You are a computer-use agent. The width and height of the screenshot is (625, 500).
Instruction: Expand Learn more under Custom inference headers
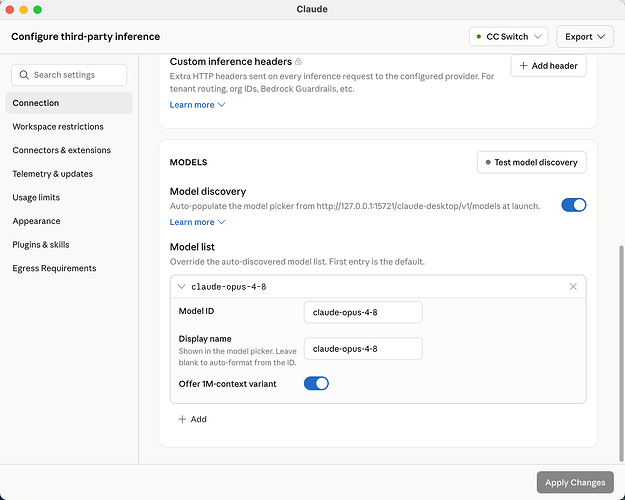tap(197, 105)
